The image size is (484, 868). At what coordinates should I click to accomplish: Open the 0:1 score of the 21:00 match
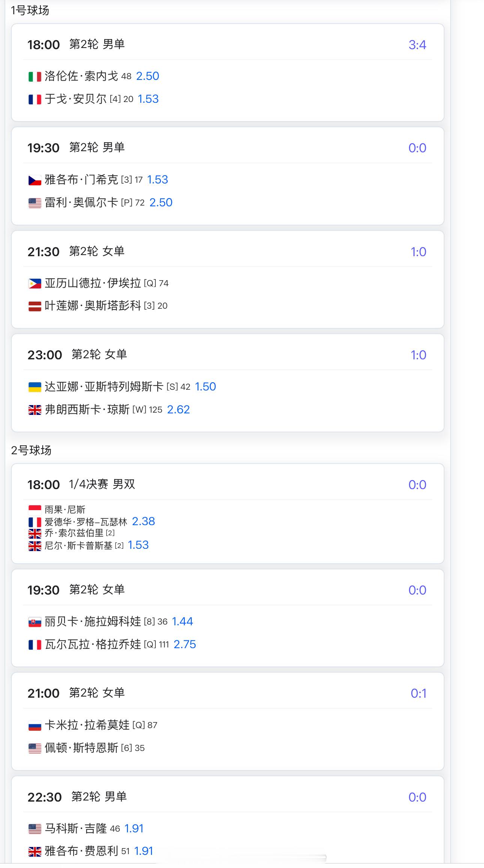(418, 694)
